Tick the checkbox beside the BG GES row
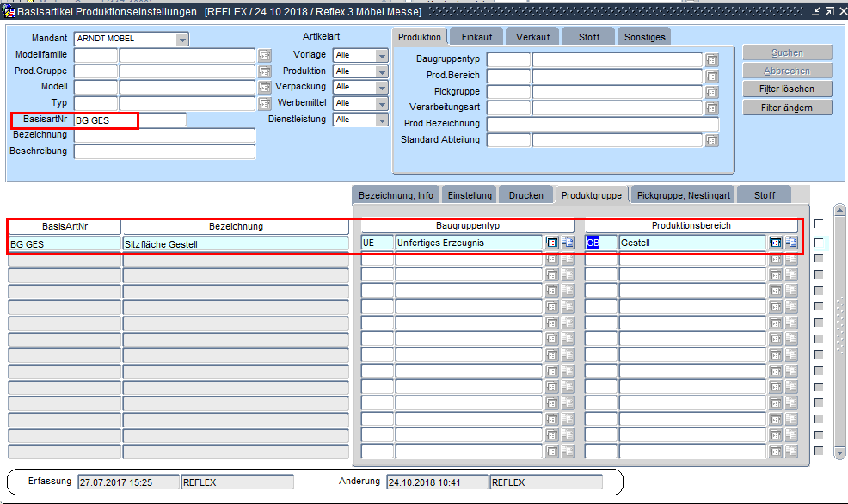Viewport: 848px width, 504px height. [x=819, y=243]
